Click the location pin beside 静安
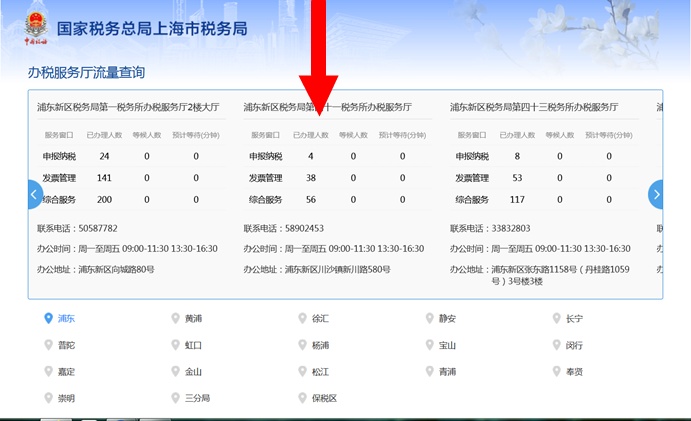The width and height of the screenshot is (691, 421). tap(430, 318)
